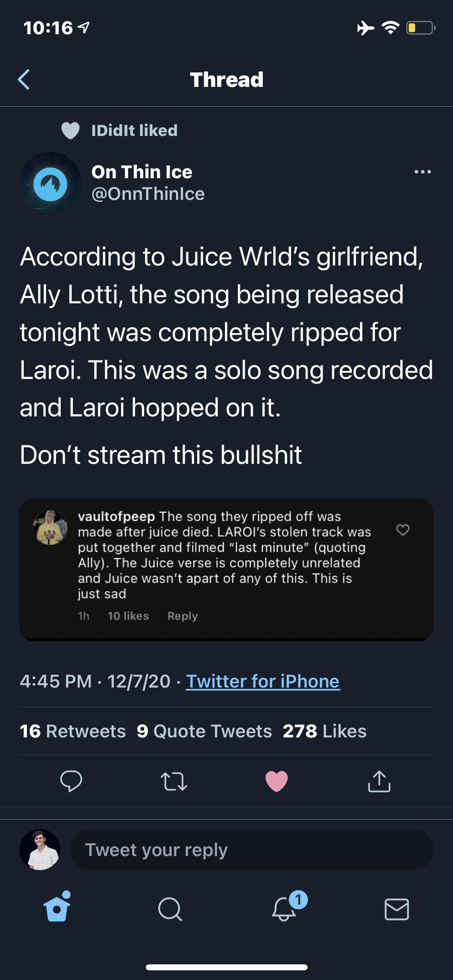
Task: Tap the @OnnThinIce handle
Action: [148, 194]
